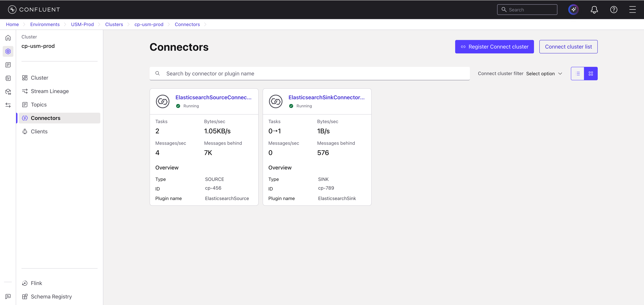Click the stream sharing arrows icon in left rail

coord(8,105)
